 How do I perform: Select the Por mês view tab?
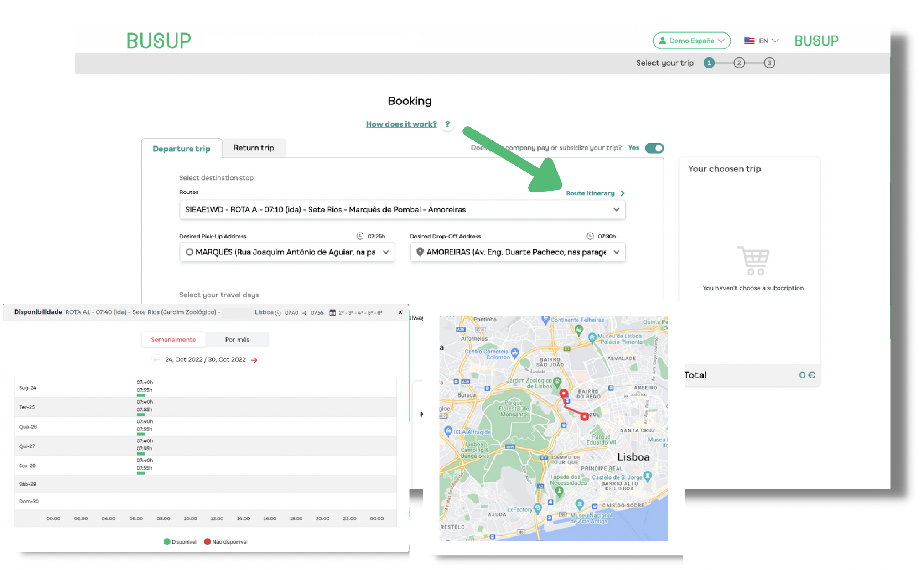click(x=237, y=339)
